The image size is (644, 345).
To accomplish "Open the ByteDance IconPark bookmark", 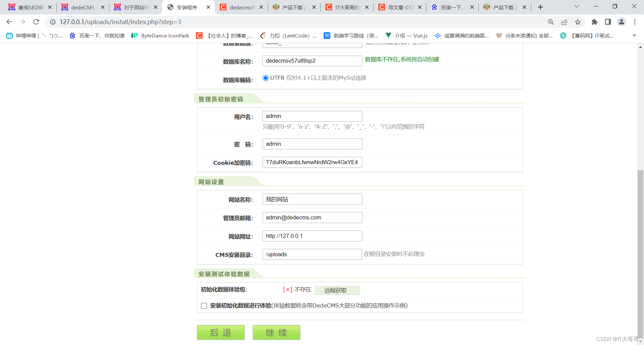I will [x=160, y=36].
